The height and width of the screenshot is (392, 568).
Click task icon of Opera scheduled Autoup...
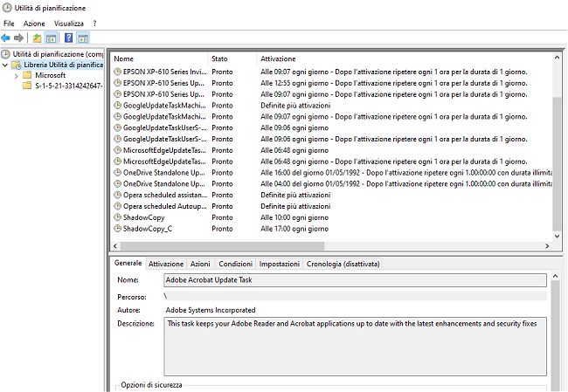pos(117,206)
